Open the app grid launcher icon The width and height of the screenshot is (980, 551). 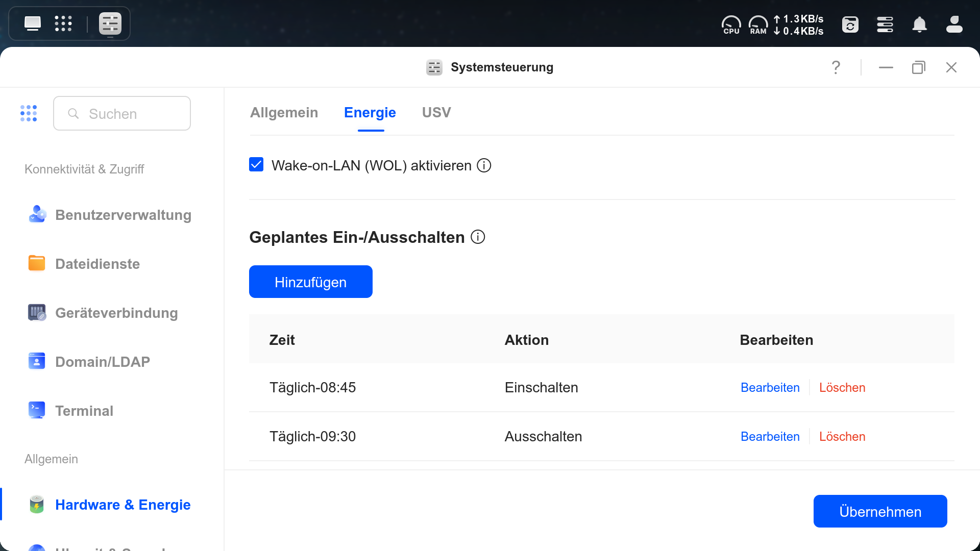[x=63, y=23]
